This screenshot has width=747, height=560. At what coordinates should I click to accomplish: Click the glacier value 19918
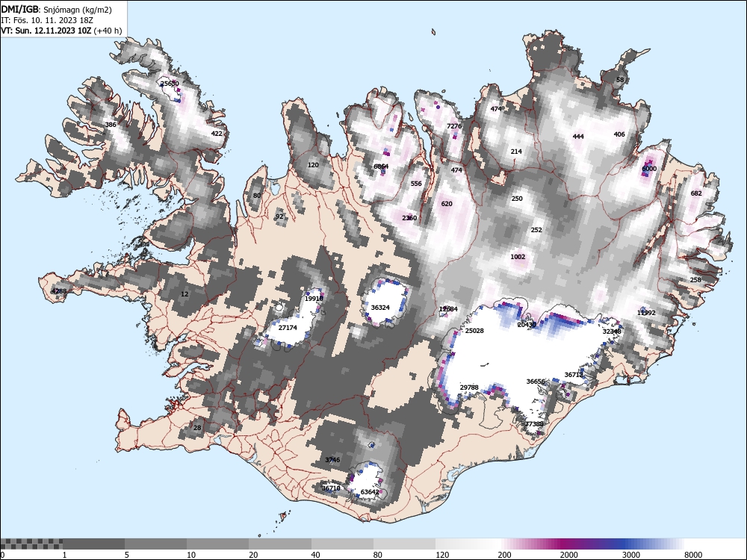point(314,299)
